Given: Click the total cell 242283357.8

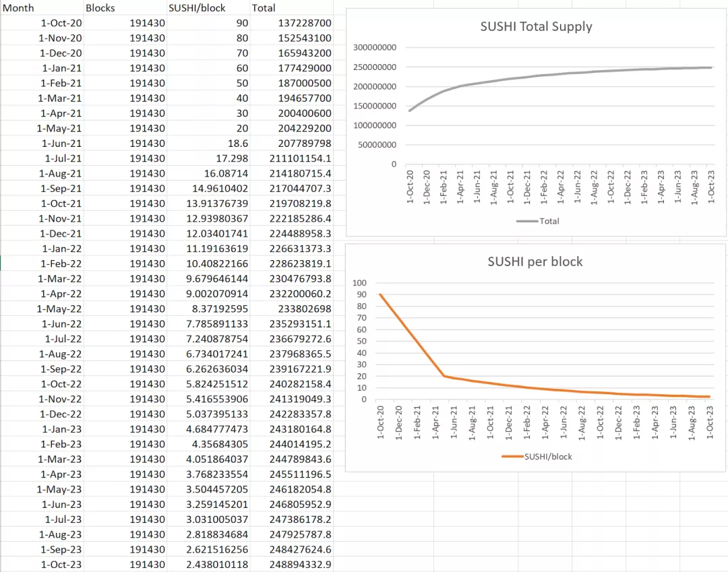Looking at the screenshot, I should pyautogui.click(x=291, y=414).
